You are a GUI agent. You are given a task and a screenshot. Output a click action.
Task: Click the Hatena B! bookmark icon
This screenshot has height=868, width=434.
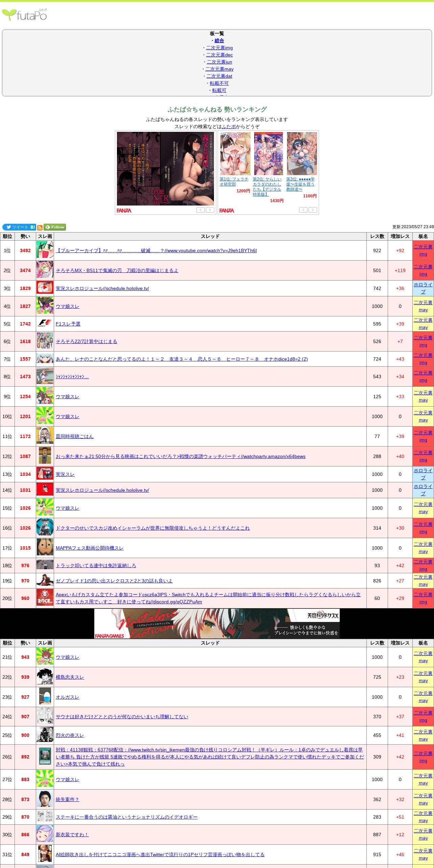coord(33,227)
